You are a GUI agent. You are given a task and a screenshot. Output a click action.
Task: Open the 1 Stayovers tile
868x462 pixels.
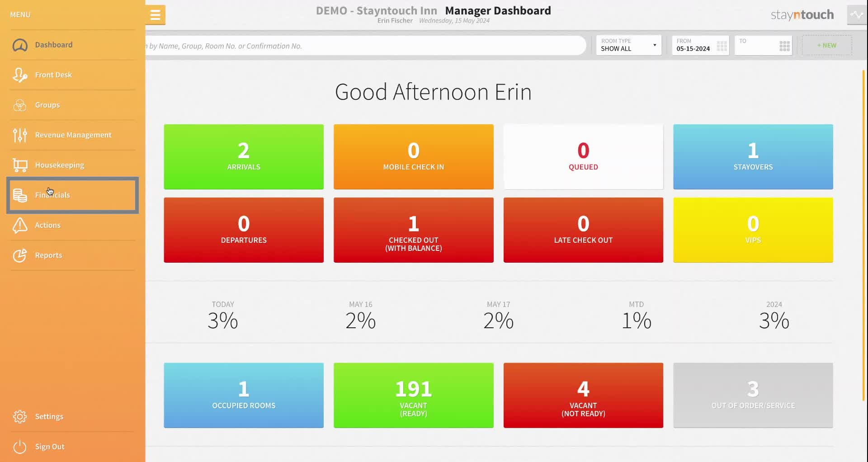tap(753, 157)
